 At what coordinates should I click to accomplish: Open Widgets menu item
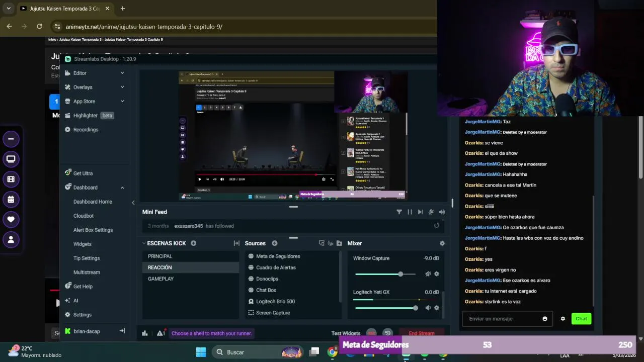coord(83,244)
